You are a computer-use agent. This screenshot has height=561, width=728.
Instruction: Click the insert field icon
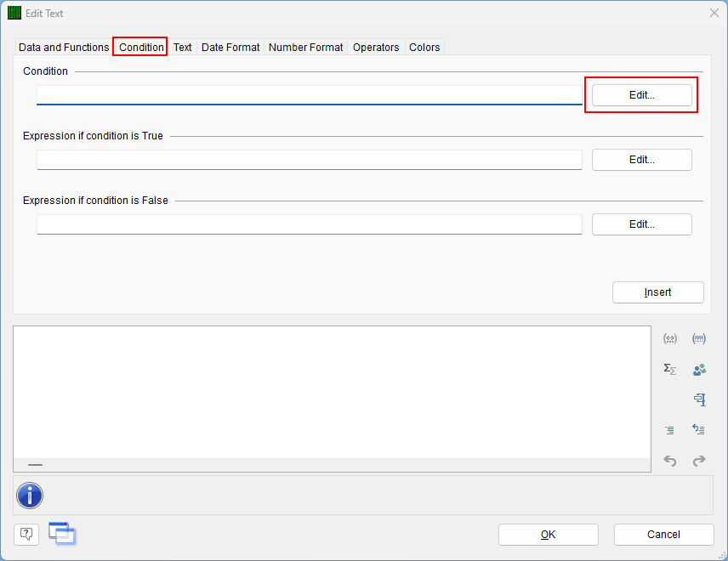click(698, 399)
